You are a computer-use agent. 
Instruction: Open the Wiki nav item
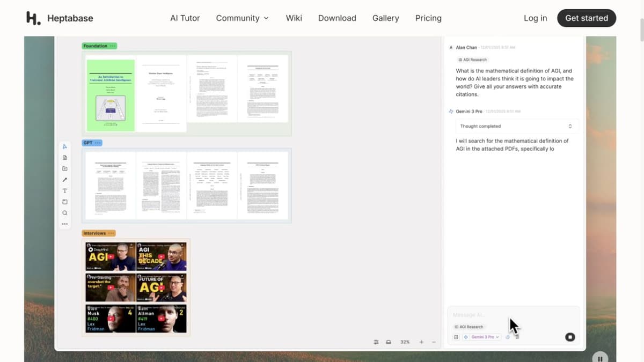(294, 18)
